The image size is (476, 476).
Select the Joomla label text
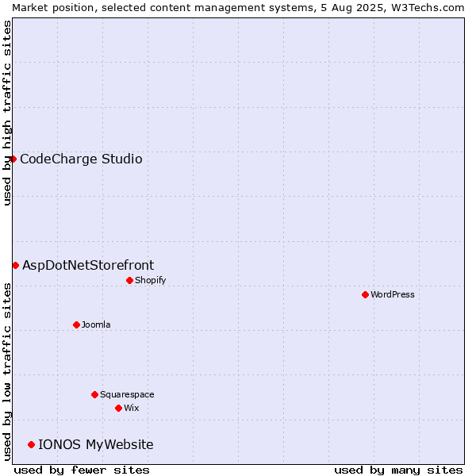(96, 324)
